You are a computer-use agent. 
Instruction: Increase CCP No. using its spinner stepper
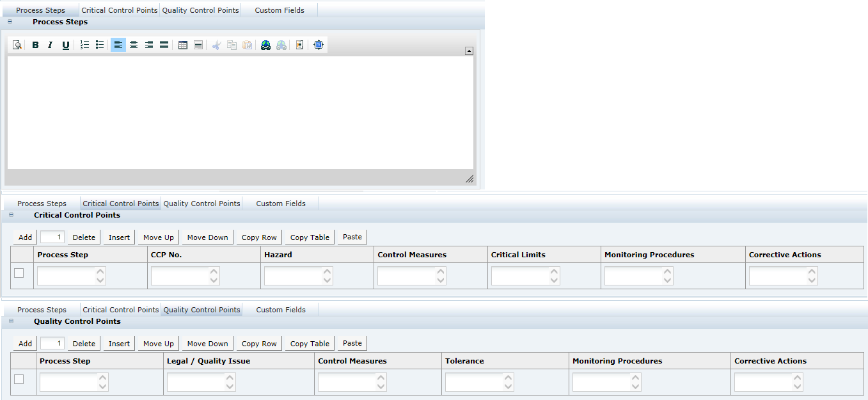[x=214, y=272]
